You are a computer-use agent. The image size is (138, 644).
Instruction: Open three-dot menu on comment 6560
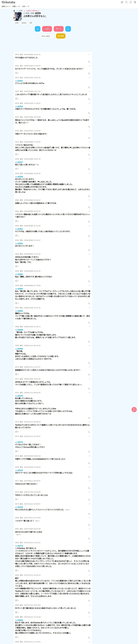point(89,200)
